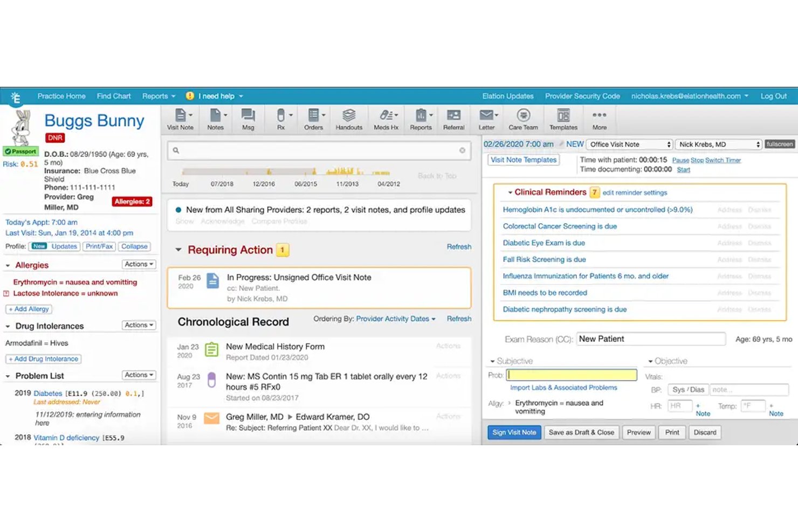Open the Care Team panel
This screenshot has height=532, width=798.
[x=523, y=120]
